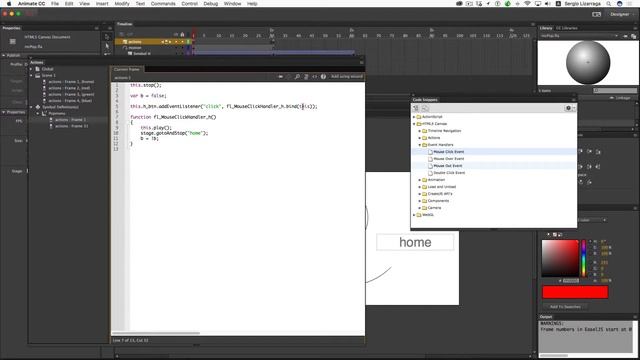Click Copy to Clipboard icon in Code Snippets

pos(425,108)
